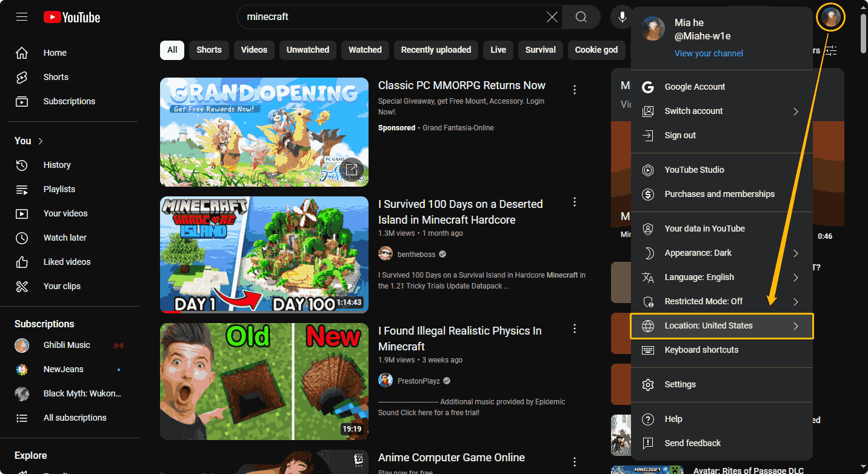
Task: Open I Survived 100 Days video title
Action: pos(461,212)
